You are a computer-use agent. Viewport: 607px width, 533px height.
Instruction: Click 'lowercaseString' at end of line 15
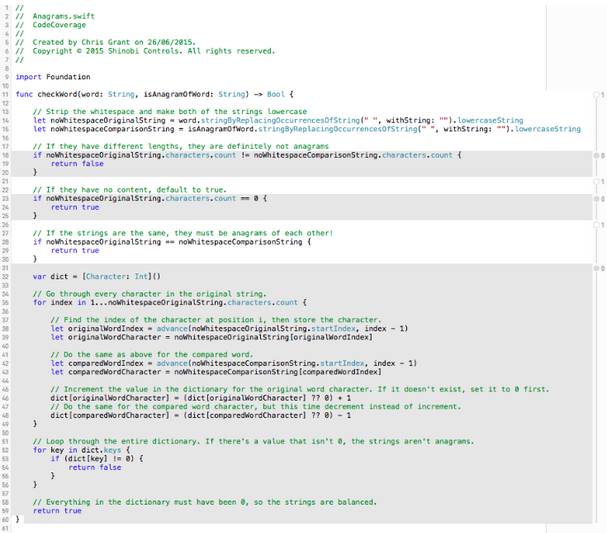pyautogui.click(x=547, y=129)
